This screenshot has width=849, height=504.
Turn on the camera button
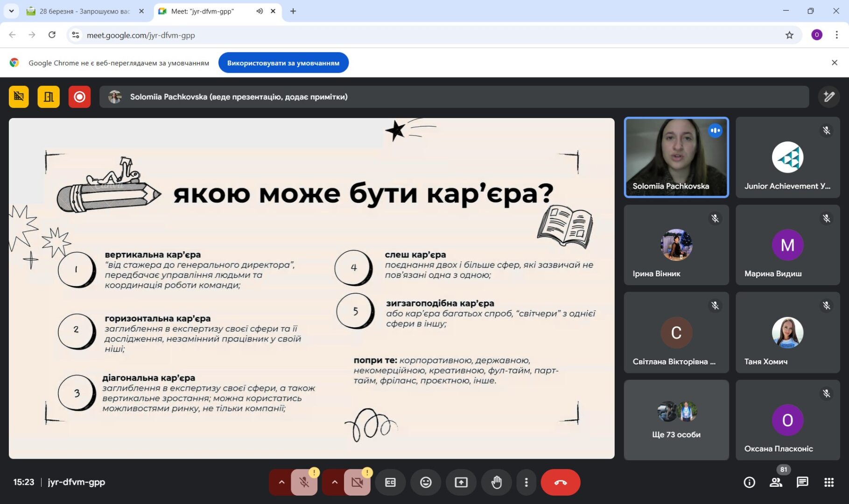[x=357, y=482]
